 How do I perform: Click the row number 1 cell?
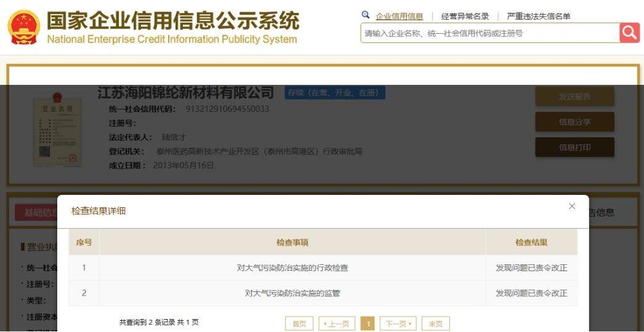[84, 268]
